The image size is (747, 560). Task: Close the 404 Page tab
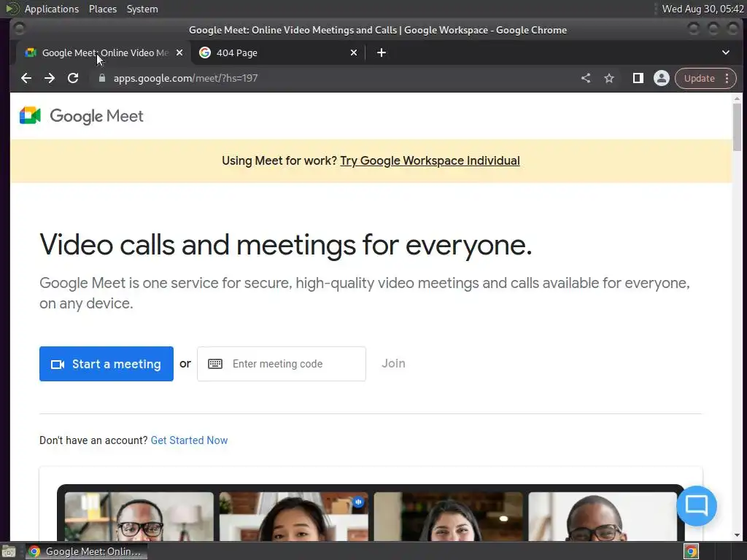[354, 52]
